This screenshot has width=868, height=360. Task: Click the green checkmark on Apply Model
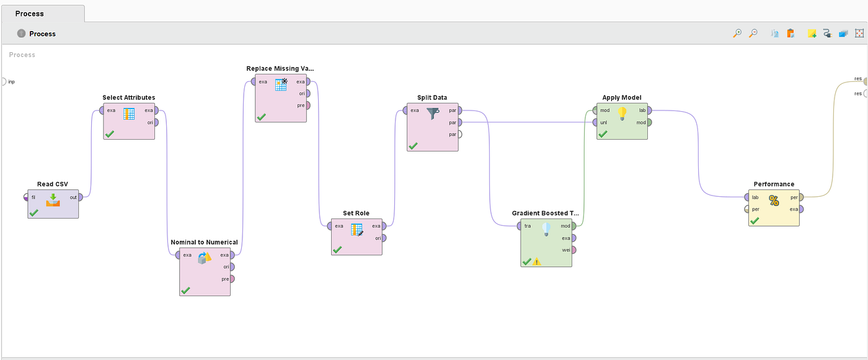point(603,133)
